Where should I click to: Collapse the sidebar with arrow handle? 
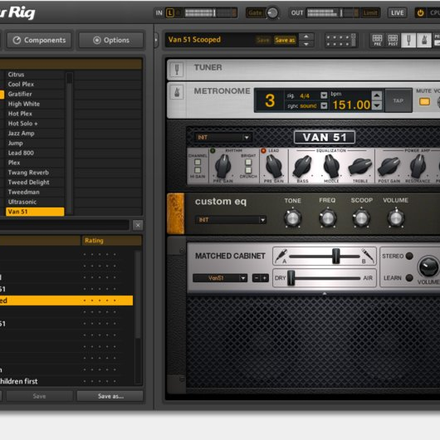tap(156, 40)
